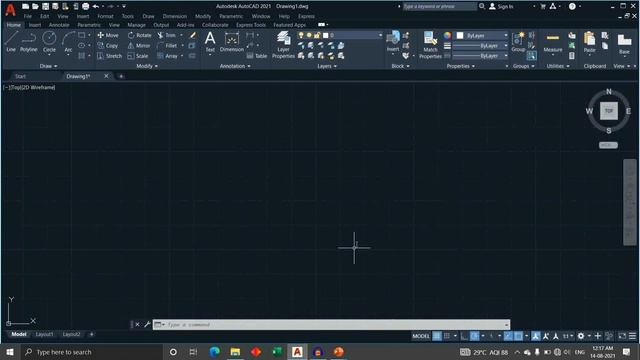Expand the Properties panel
The image size is (640, 360).
pyautogui.click(x=461, y=66)
